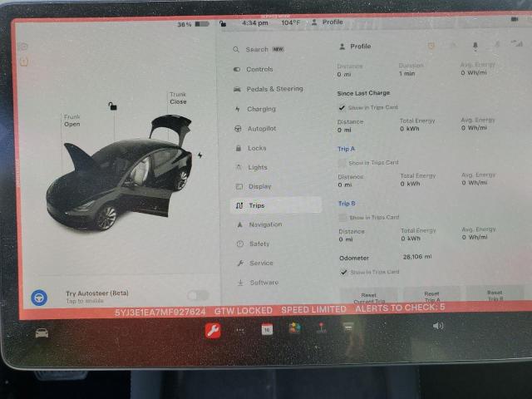Viewport: 532px width, 399px height.
Task: Tap the Trip A heading
Action: (347, 149)
